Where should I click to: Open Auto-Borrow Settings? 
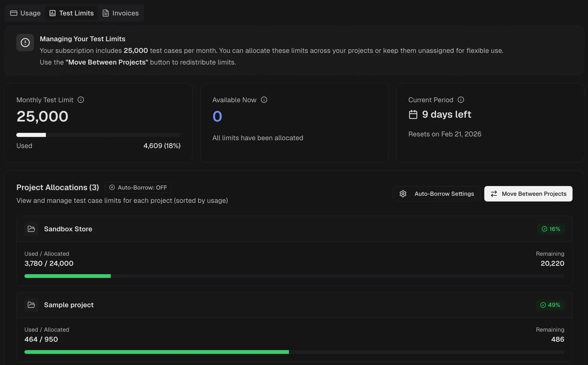[x=436, y=194]
